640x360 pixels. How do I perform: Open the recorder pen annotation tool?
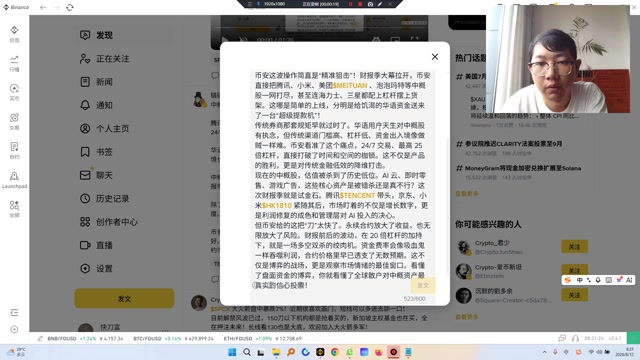point(380,4)
